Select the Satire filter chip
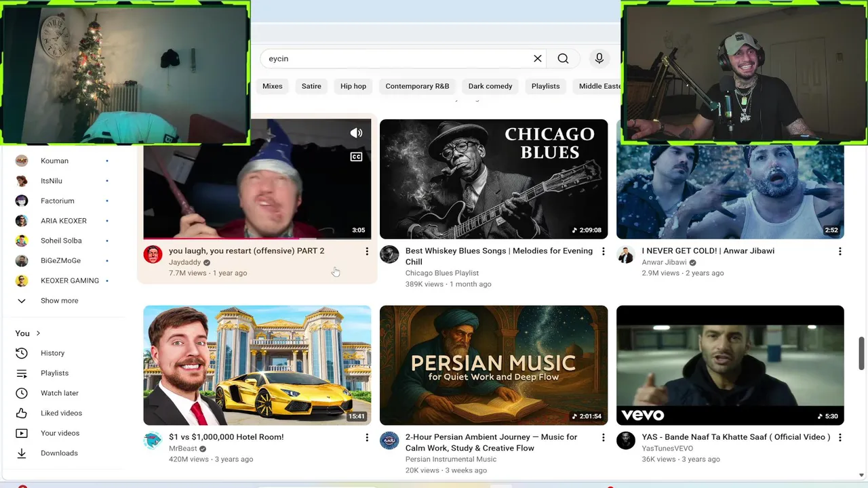The width and height of the screenshot is (868, 488). [311, 86]
